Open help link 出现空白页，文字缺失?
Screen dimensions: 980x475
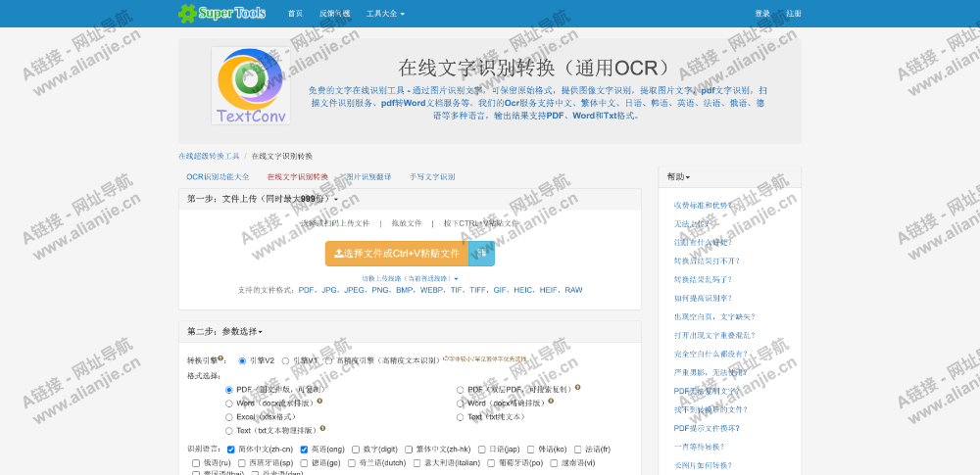click(x=714, y=317)
